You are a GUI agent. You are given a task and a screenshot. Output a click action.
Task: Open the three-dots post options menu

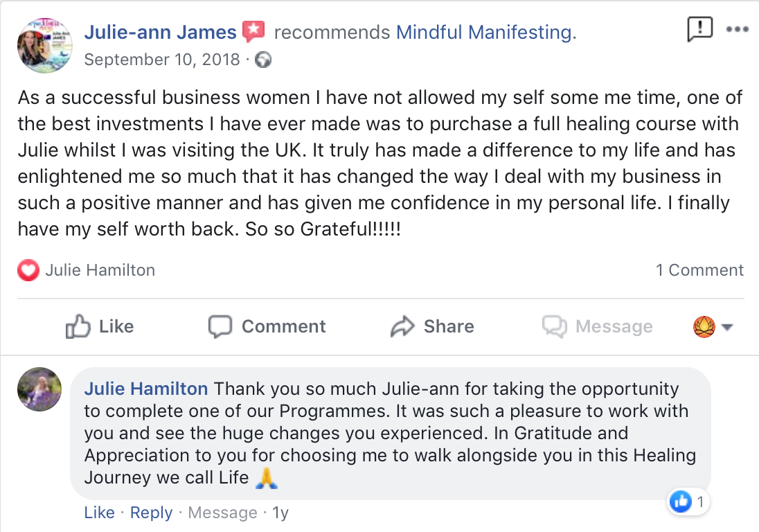point(737,30)
